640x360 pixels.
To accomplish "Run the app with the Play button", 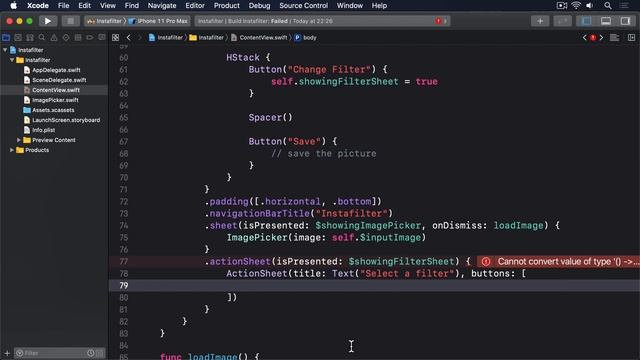I will pos(48,21).
